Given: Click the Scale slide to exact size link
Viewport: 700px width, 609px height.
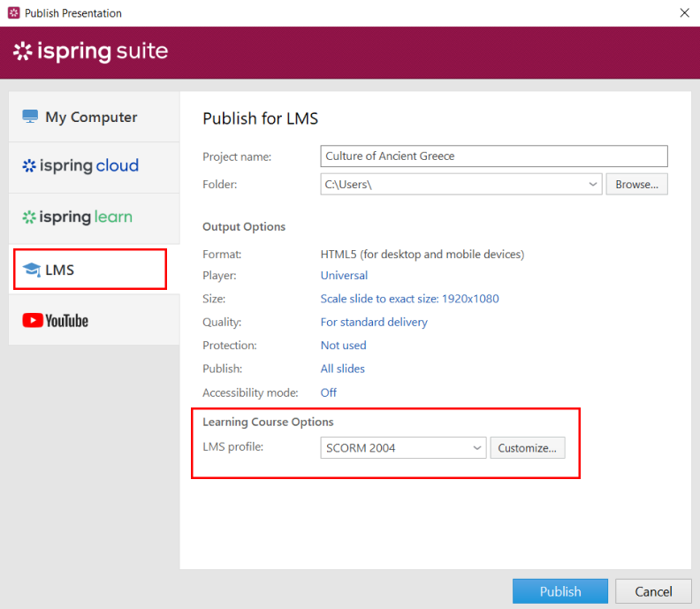Looking at the screenshot, I should tap(409, 298).
